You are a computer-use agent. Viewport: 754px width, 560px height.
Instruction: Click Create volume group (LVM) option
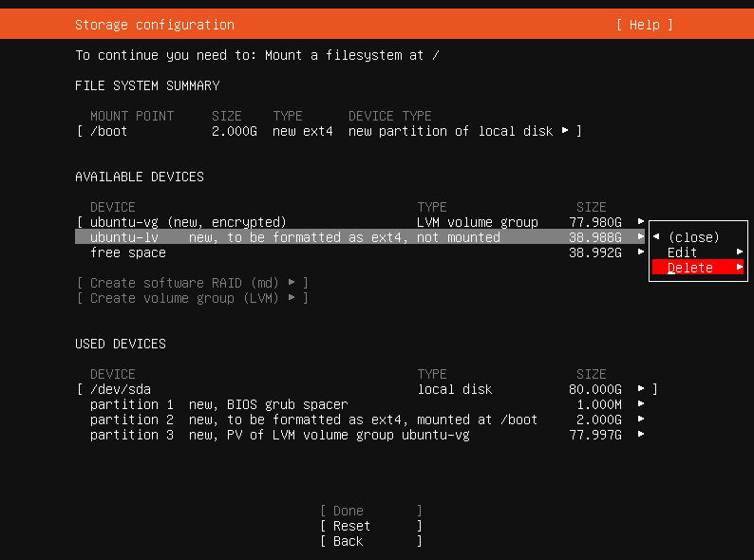[x=192, y=298]
